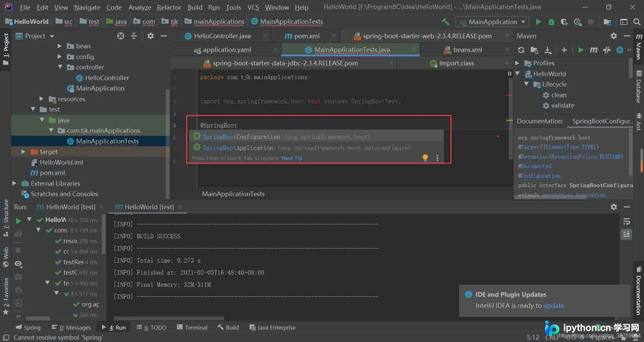
Task: Add Maven project with plus icon
Action: (x=564, y=50)
